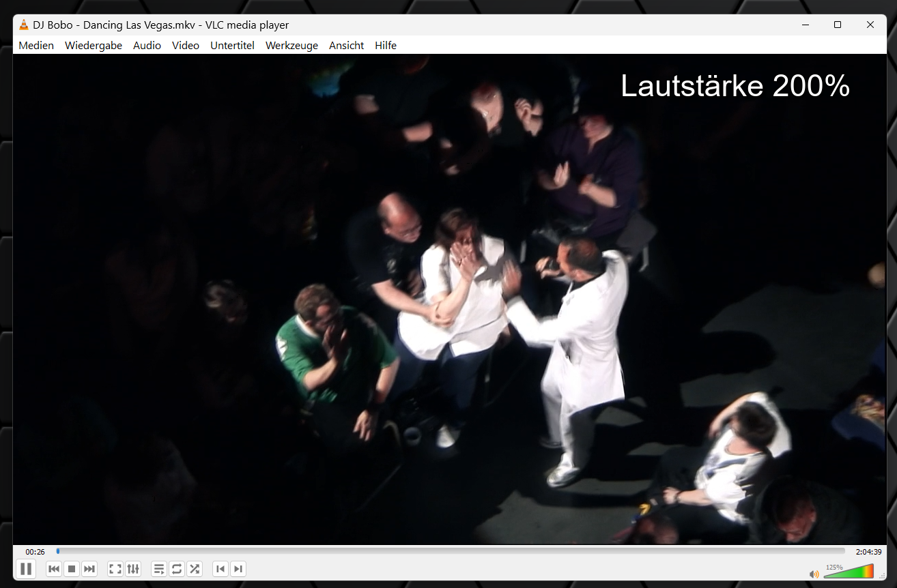The width and height of the screenshot is (897, 588).
Task: Seek in the playback progress bar
Action: (451, 551)
